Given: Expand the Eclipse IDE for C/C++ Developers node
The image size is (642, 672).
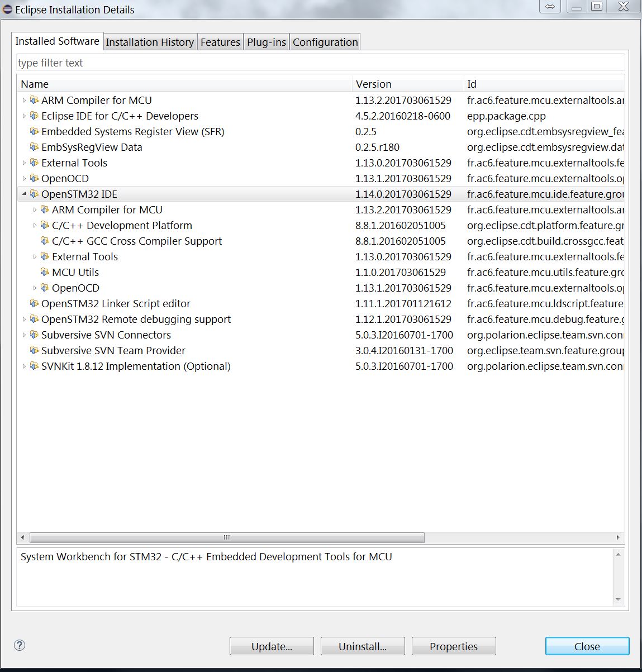Looking at the screenshot, I should [24, 116].
